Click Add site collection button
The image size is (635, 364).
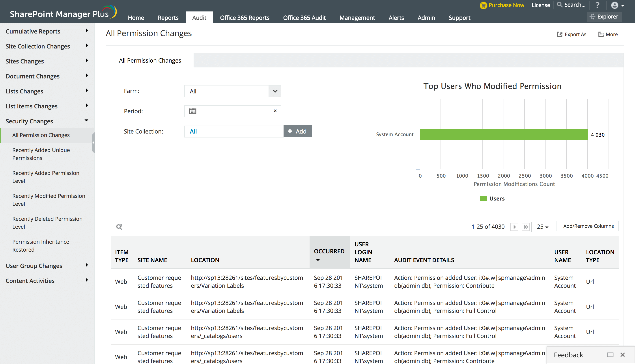coord(297,131)
